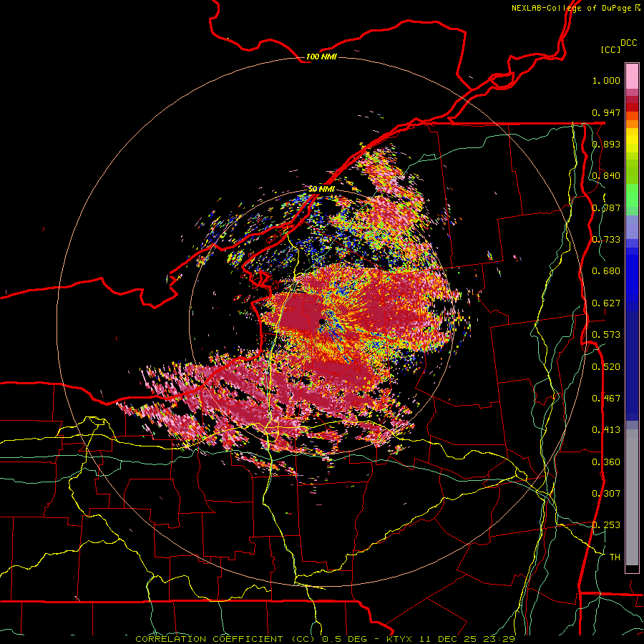Screen dimensions: 644x644
Task: Click the 50 NMI range ring label
Action: click(x=321, y=189)
